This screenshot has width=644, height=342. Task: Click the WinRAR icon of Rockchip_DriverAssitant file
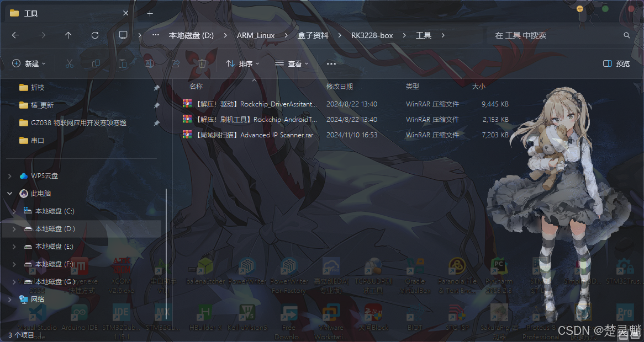click(x=187, y=103)
